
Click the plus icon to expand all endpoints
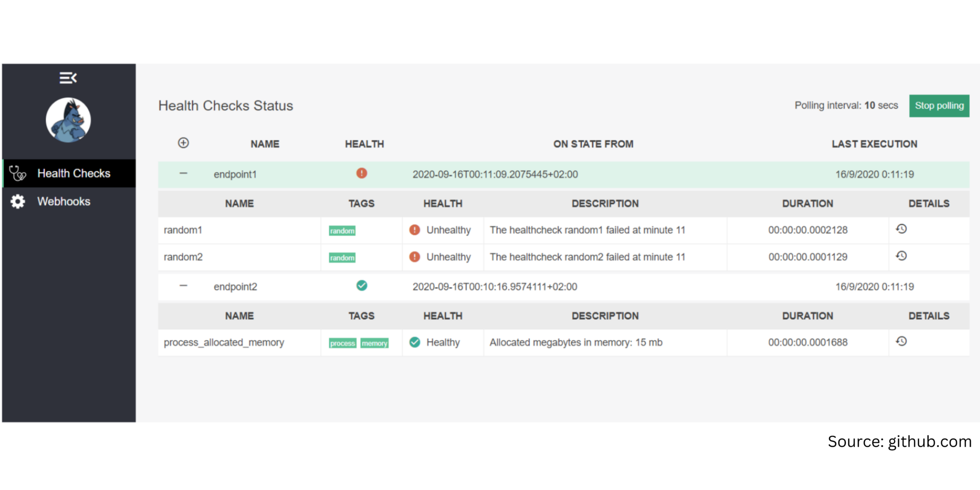(x=183, y=143)
